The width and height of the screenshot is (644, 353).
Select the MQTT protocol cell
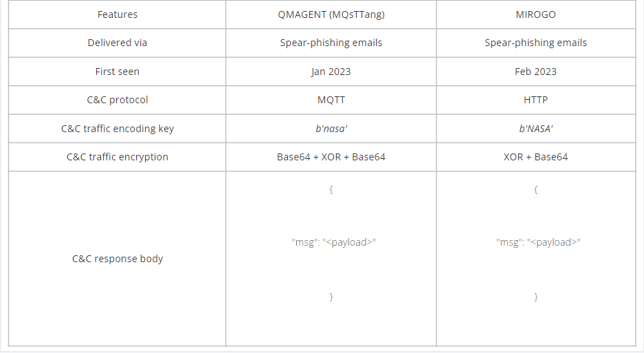(331, 100)
